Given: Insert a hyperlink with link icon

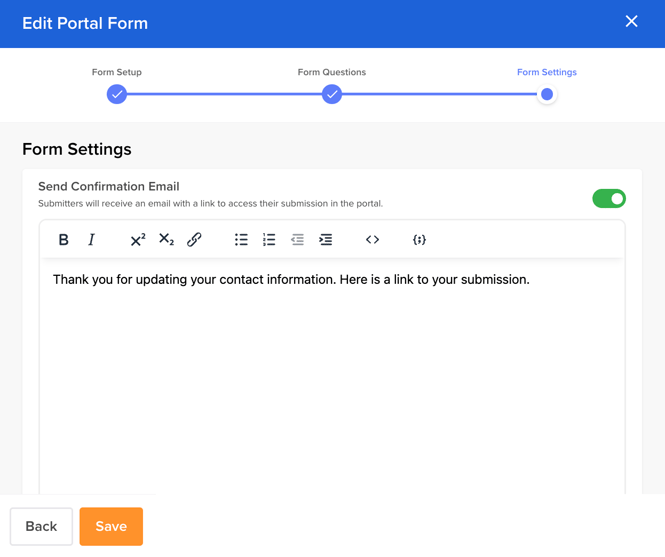Looking at the screenshot, I should click(194, 240).
